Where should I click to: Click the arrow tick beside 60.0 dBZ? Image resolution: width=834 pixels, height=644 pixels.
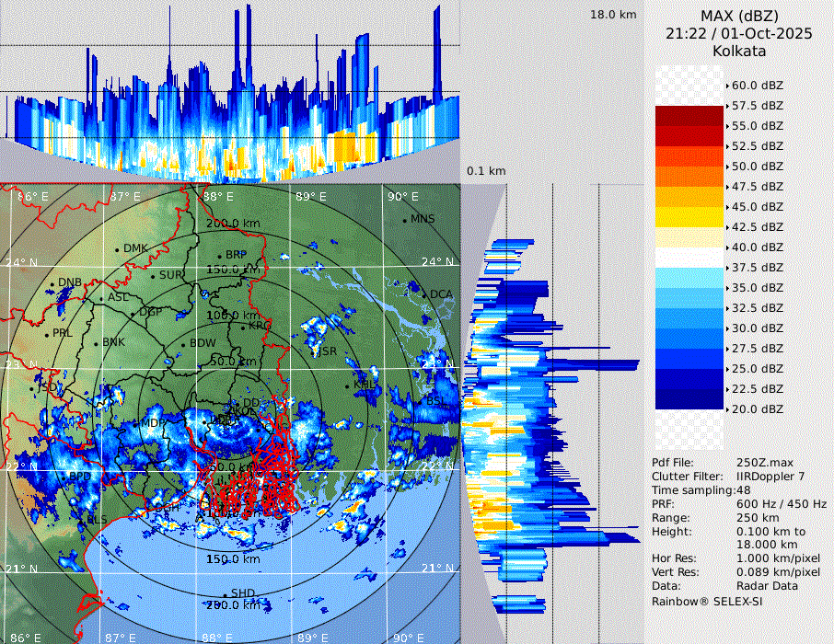click(727, 86)
